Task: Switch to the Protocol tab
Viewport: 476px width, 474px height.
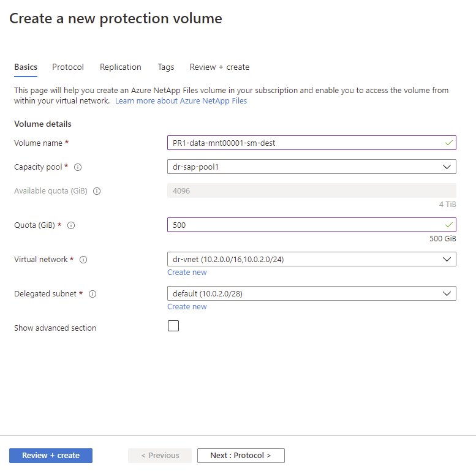Action: click(68, 67)
